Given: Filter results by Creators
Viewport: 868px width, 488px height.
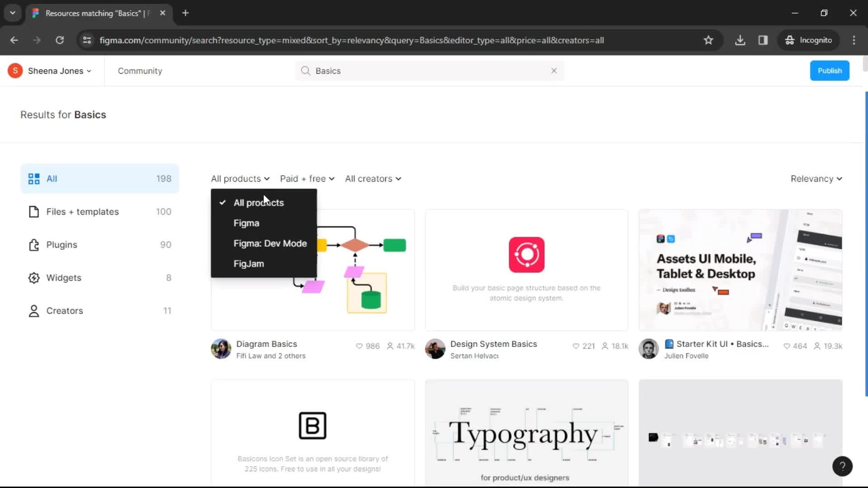Looking at the screenshot, I should [100, 311].
